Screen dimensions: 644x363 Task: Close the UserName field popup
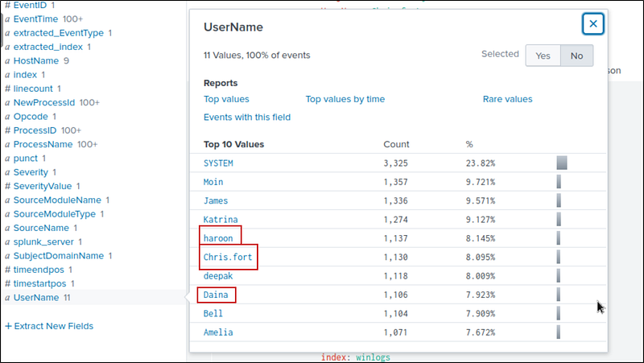pos(593,24)
